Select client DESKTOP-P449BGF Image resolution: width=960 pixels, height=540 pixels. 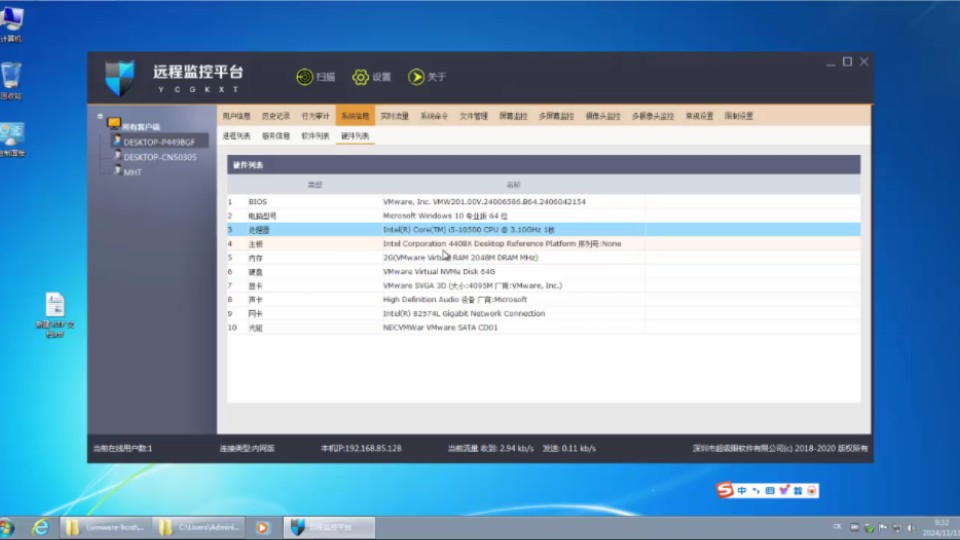coord(159,142)
